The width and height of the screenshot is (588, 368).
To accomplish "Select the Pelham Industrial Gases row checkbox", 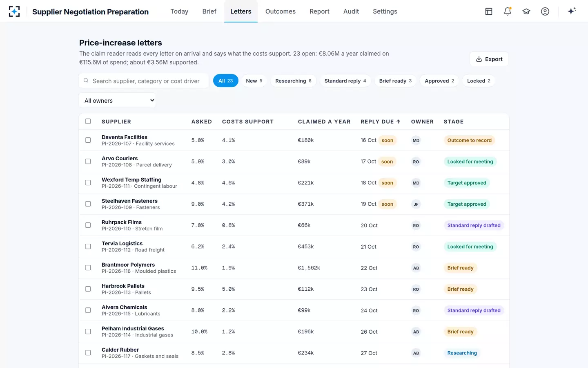I will coord(88,332).
